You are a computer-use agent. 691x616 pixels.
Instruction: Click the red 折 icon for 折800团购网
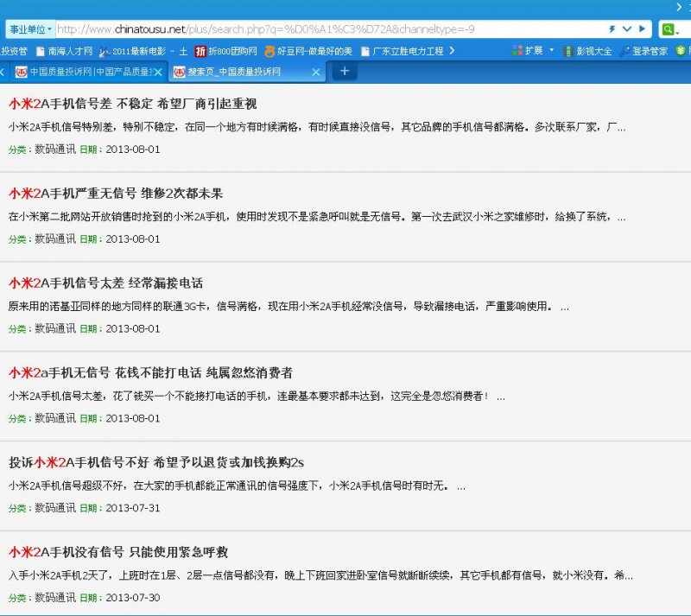(x=200, y=52)
